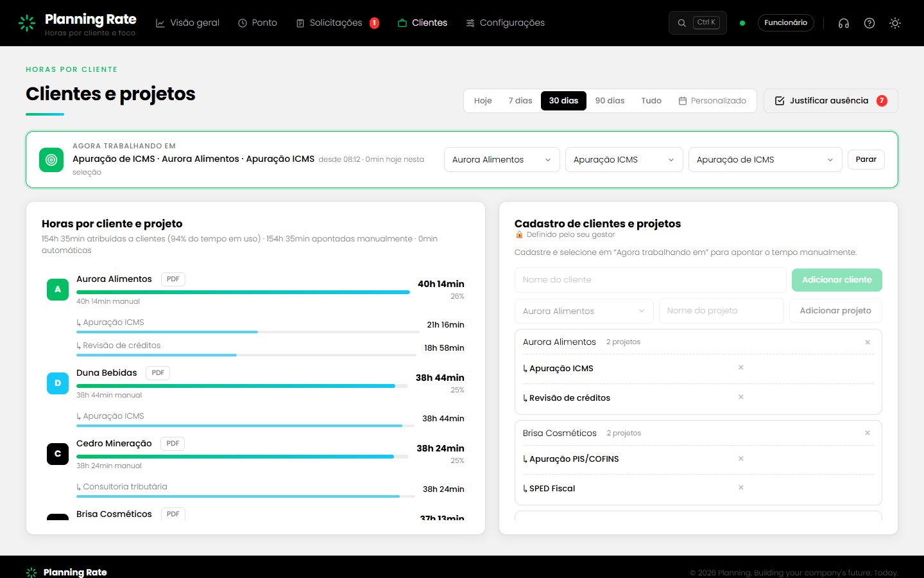Click the Duna Bebidas hours progress bar
924x578 pixels.
[242, 386]
